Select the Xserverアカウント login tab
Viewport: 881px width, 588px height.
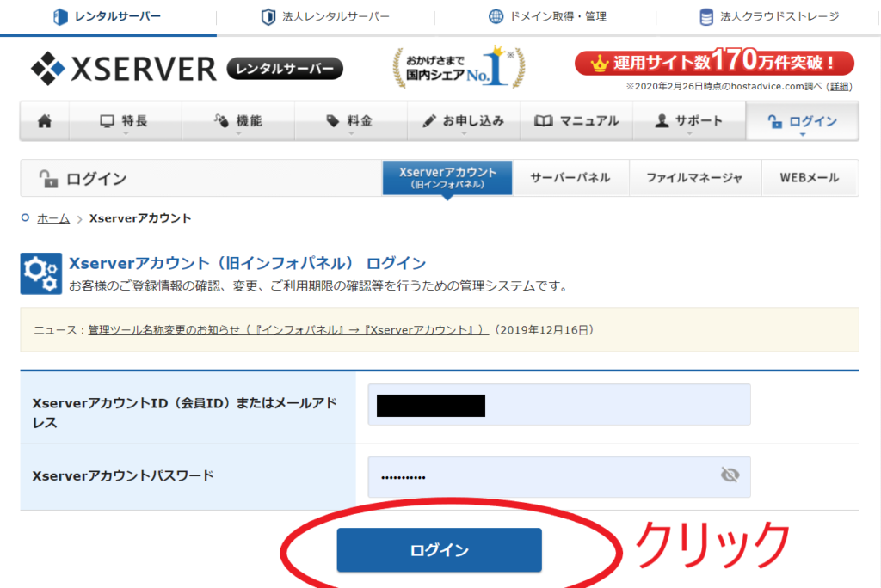click(x=447, y=177)
